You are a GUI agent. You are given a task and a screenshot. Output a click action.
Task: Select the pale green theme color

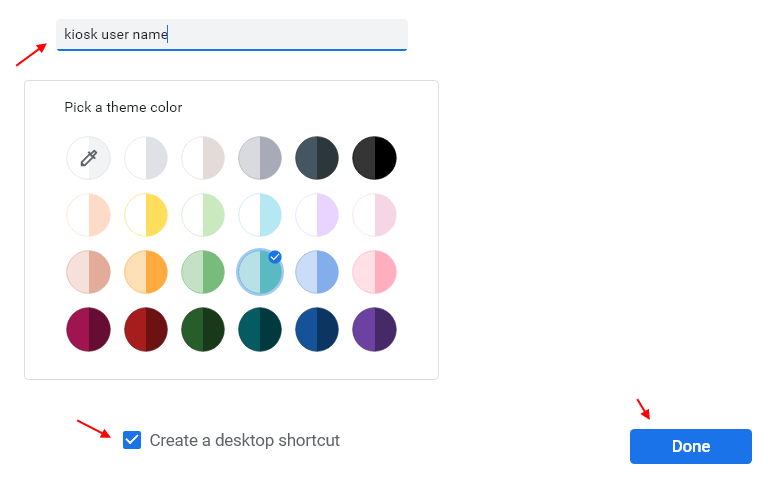203,215
